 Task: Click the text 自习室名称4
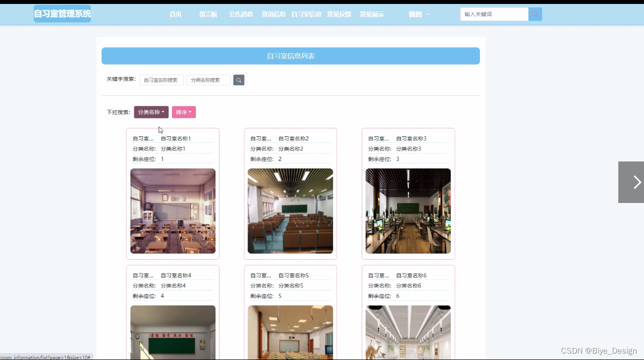[176, 276]
